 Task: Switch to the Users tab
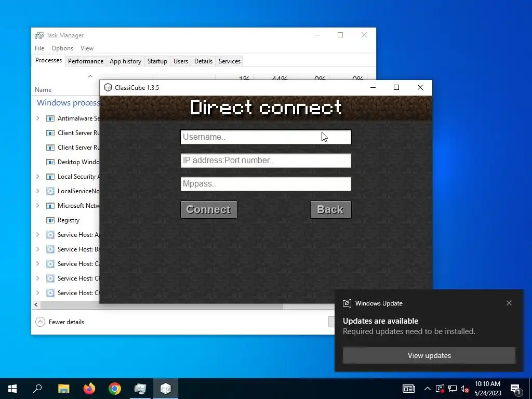point(180,61)
